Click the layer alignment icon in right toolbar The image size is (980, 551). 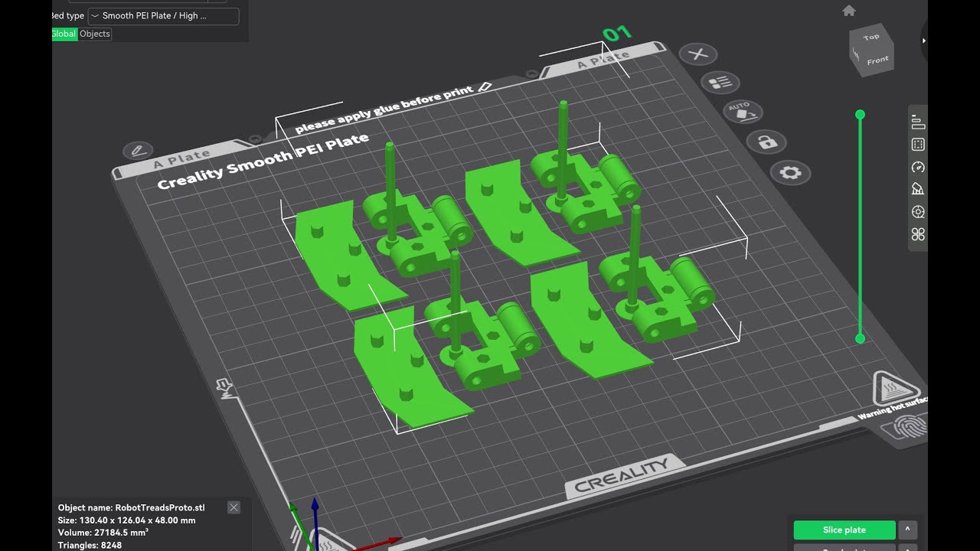pyautogui.click(x=918, y=122)
